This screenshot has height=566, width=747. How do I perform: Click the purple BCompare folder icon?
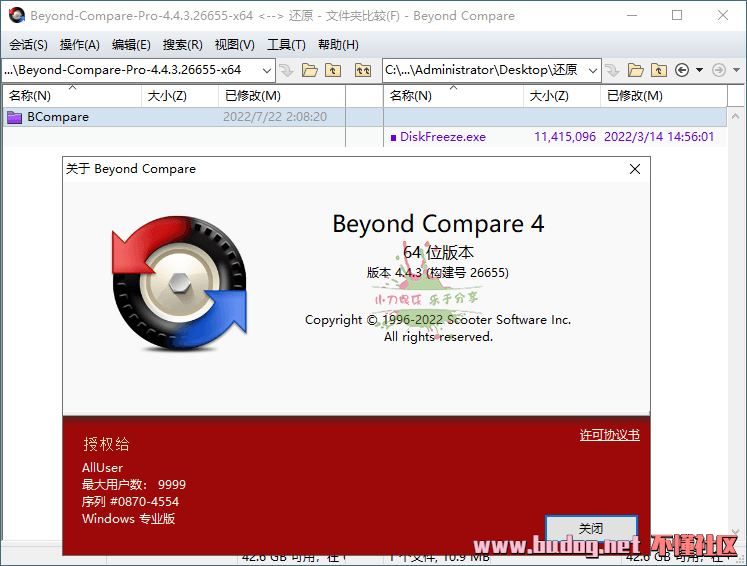(15, 117)
